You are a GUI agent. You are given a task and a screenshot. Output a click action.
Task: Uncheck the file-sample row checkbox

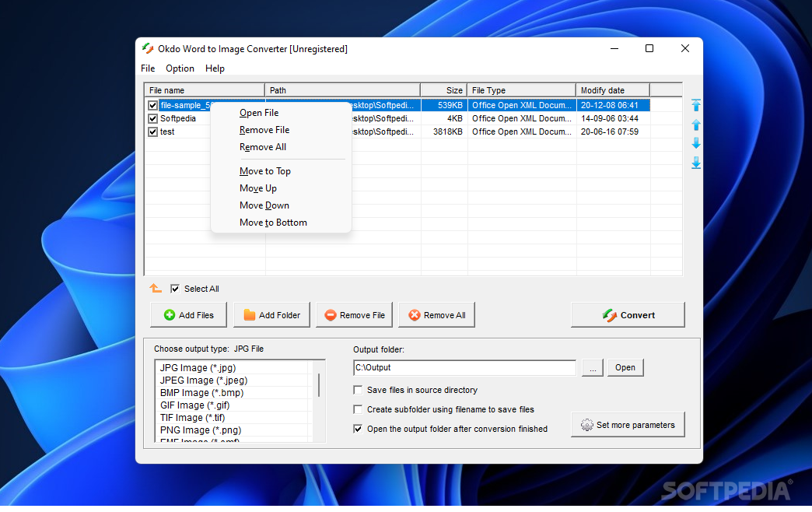[x=152, y=105]
